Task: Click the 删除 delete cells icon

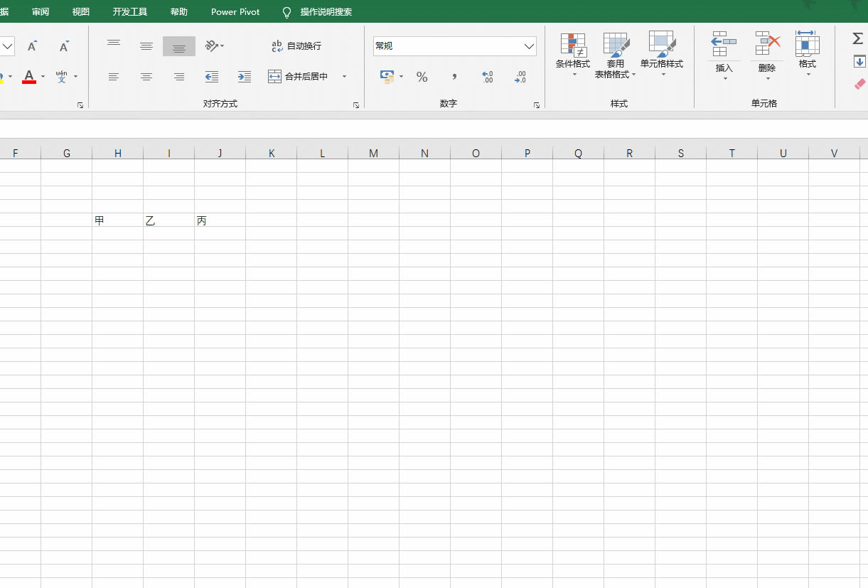Action: tap(768, 44)
